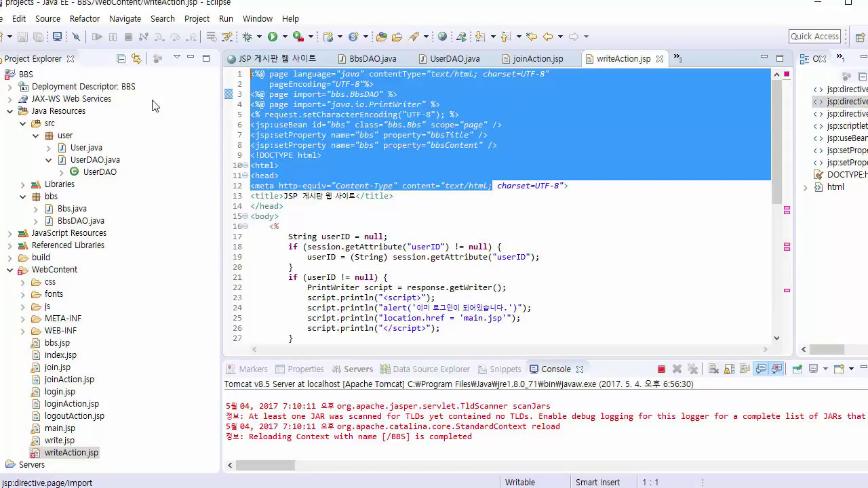Open the Debug button dropdown arrow
Viewport: 868px width, 488px height.
(259, 37)
